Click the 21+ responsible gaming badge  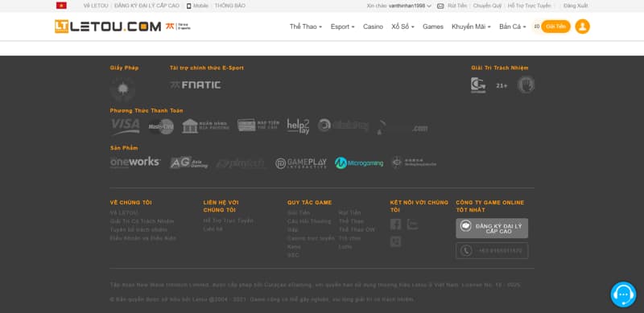[502, 85]
